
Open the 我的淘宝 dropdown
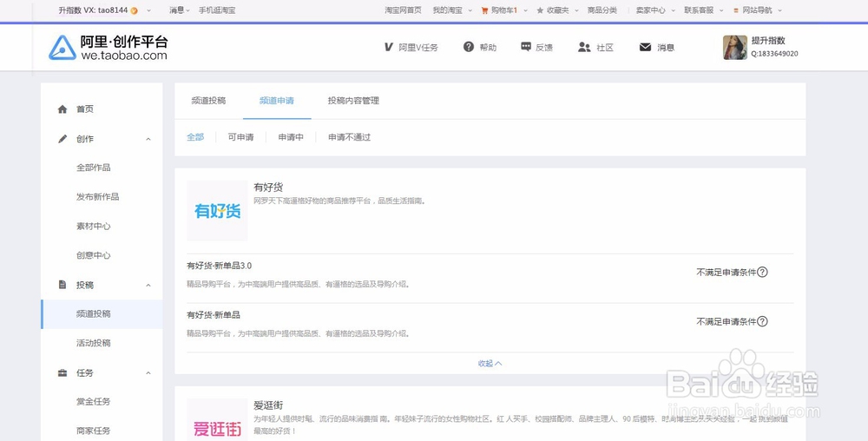[x=452, y=10]
